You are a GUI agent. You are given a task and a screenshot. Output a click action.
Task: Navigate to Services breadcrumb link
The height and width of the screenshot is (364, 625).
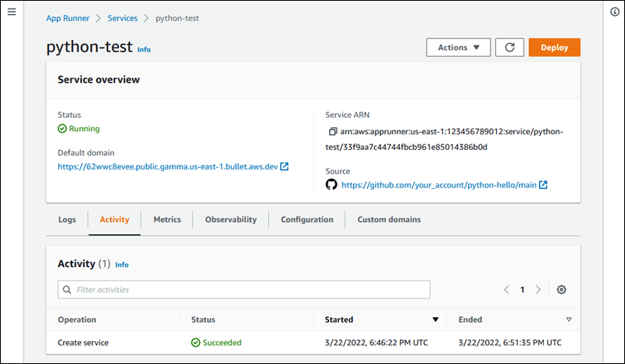click(x=121, y=18)
